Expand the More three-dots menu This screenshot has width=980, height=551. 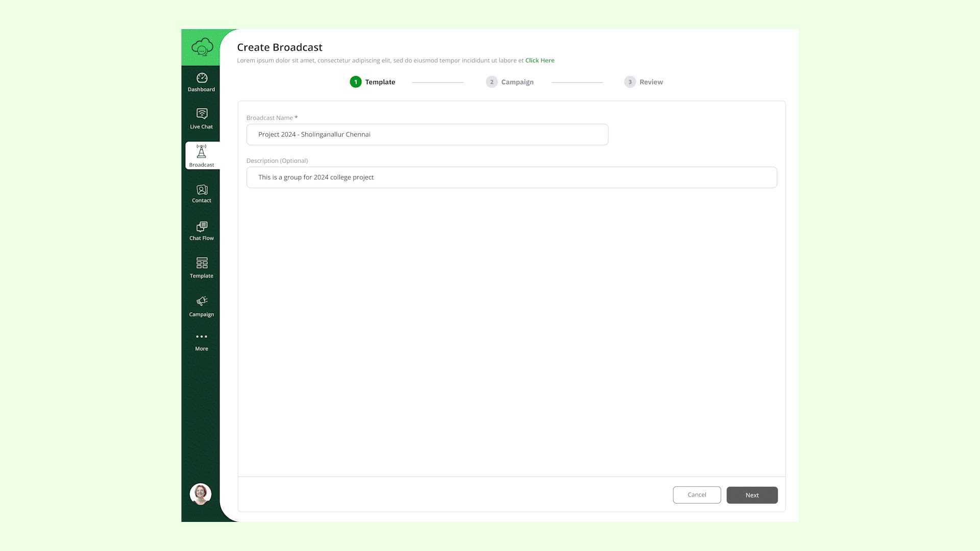202,337
